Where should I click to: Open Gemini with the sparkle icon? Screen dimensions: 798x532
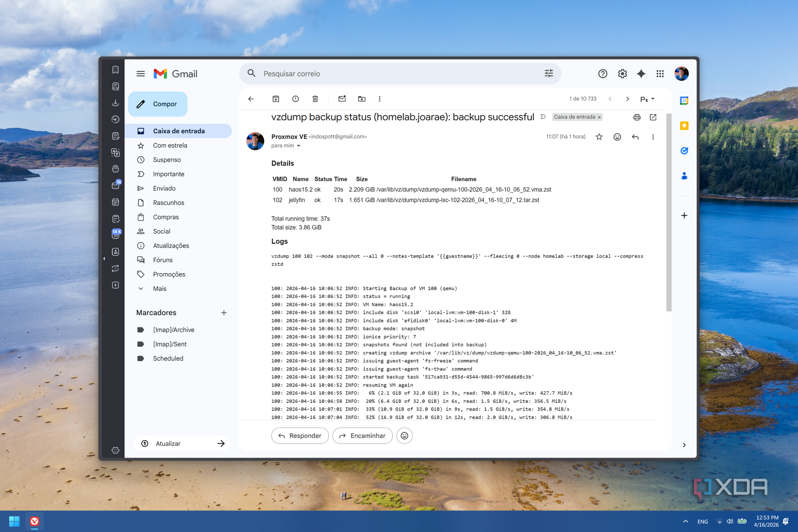coord(641,74)
